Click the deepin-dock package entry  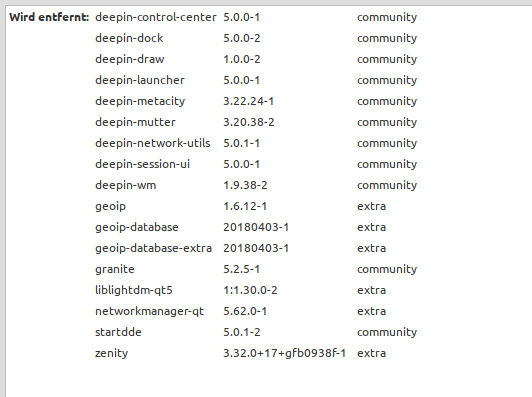coord(129,38)
